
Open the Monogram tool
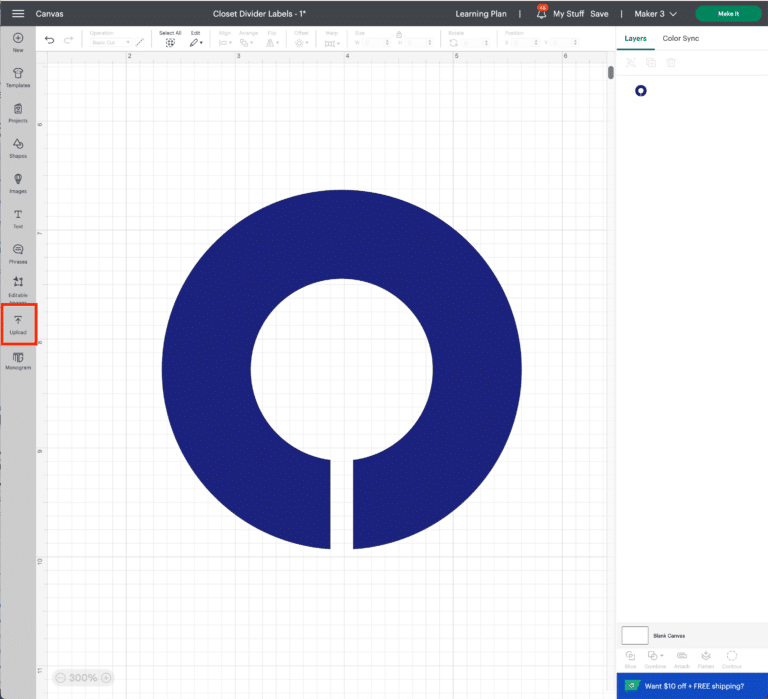click(x=18, y=360)
